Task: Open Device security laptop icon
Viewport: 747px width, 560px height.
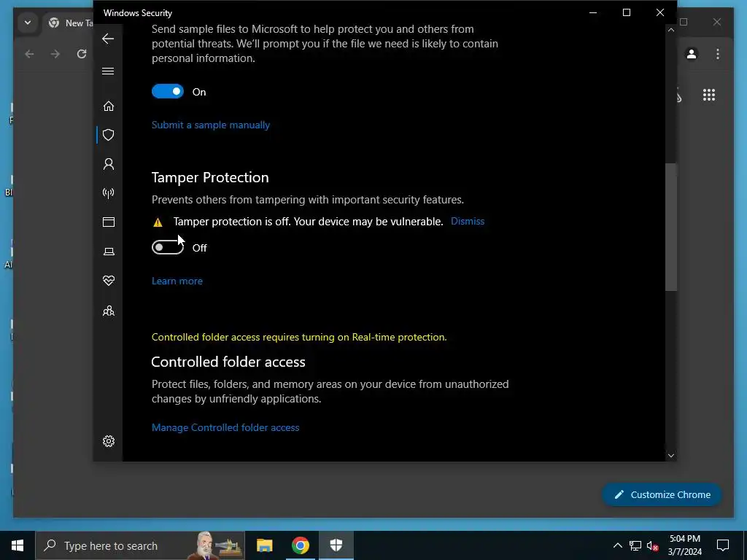Action: [x=109, y=252]
